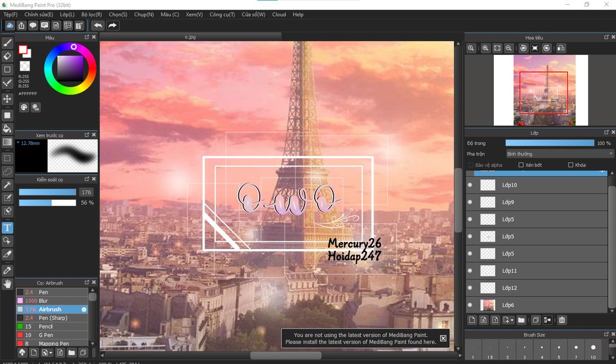Hide the Lớp6 image layer
Viewport: 616px width, 364px height.
(x=470, y=304)
